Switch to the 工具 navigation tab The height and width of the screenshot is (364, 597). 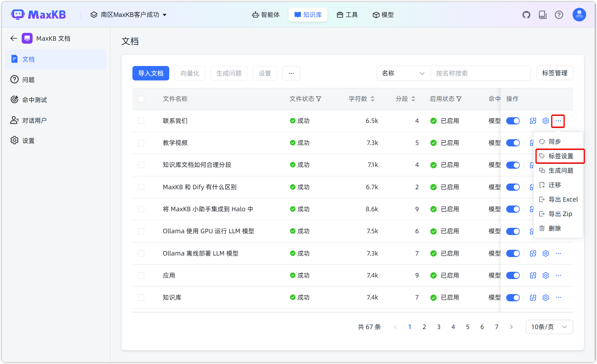347,14
